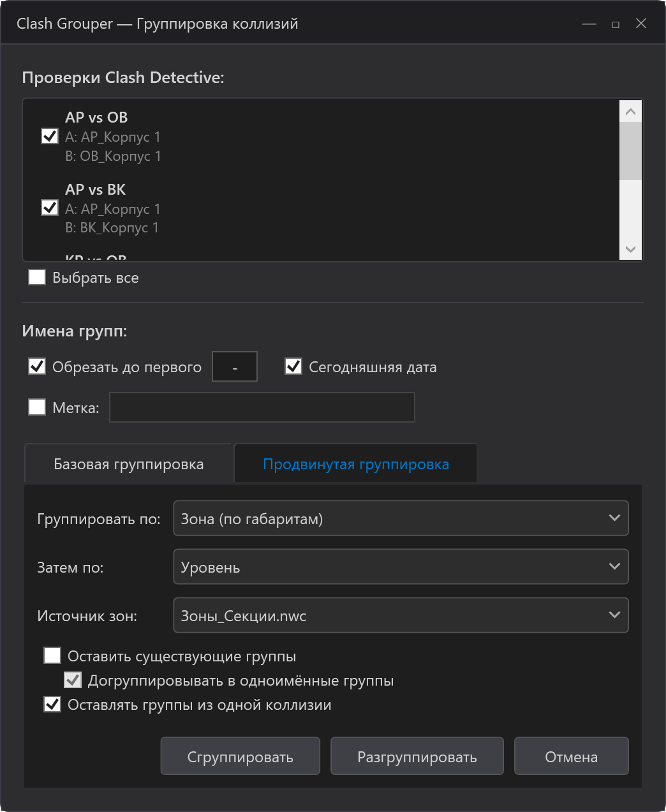Focus the Метка text field
The height and width of the screenshot is (812, 666).
click(x=262, y=407)
